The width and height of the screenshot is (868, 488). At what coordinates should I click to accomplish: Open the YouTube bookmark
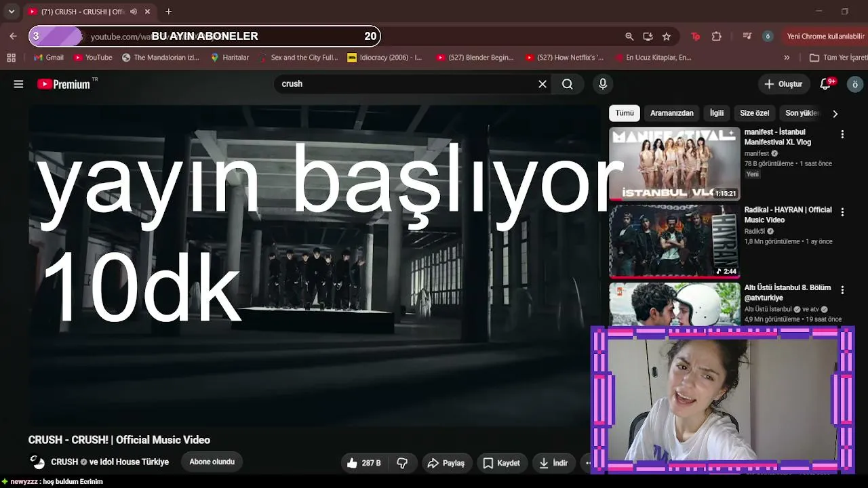tap(93, 58)
